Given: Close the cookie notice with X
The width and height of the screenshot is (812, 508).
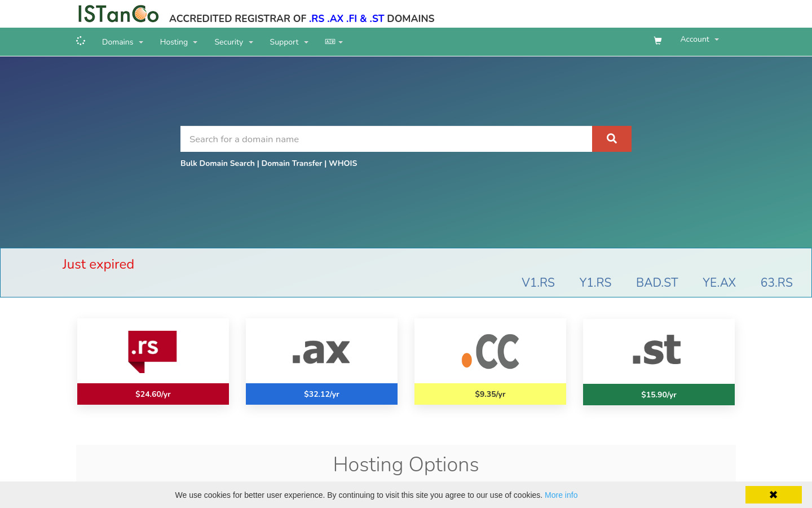Looking at the screenshot, I should tap(774, 494).
